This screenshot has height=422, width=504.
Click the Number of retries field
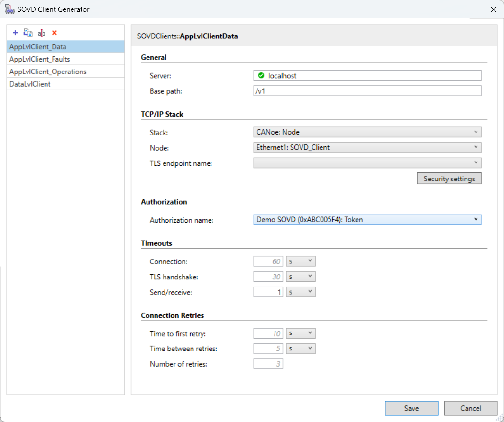pos(268,364)
